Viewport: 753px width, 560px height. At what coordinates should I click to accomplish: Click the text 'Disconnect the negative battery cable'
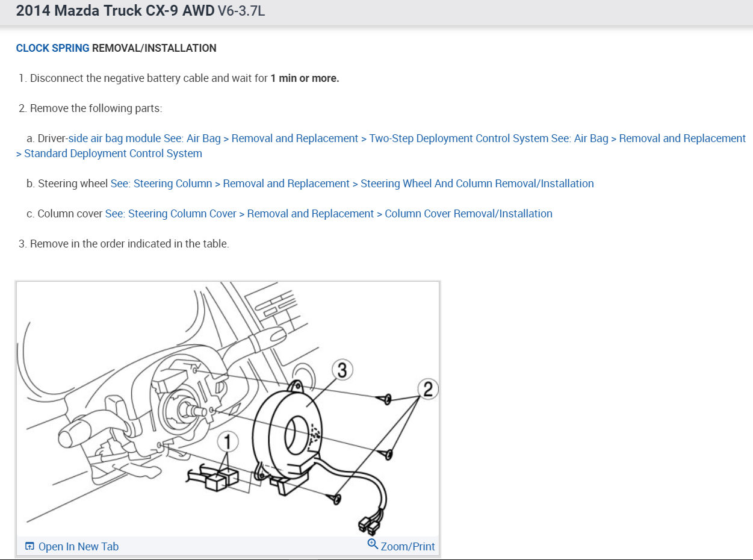point(119,78)
